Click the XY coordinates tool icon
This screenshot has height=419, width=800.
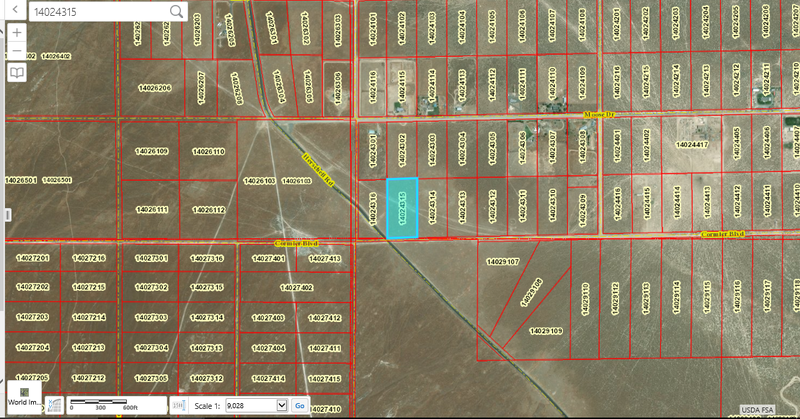tap(56, 405)
